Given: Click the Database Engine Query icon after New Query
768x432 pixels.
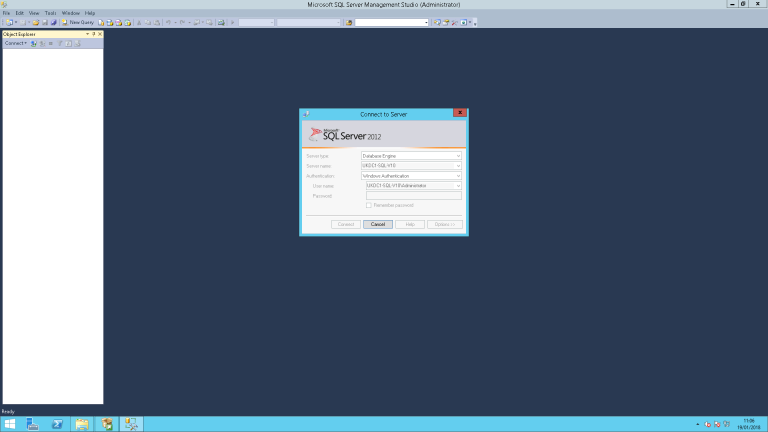Looking at the screenshot, I should [x=101, y=23].
